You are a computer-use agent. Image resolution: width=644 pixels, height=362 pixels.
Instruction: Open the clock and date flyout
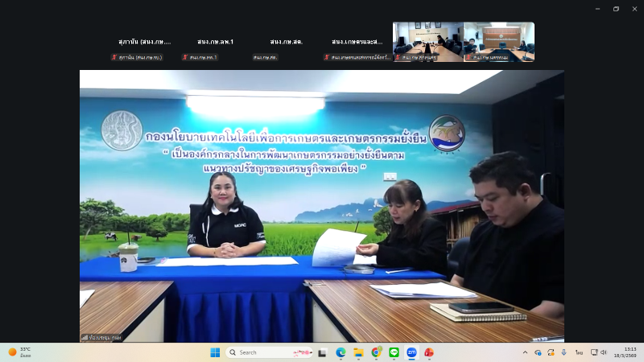tap(624, 352)
